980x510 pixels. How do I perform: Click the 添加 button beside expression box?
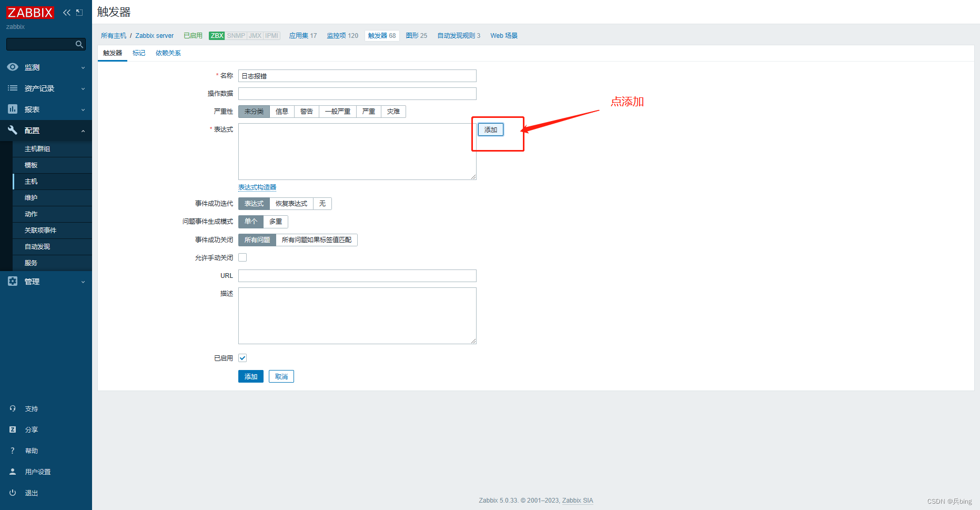coord(491,129)
